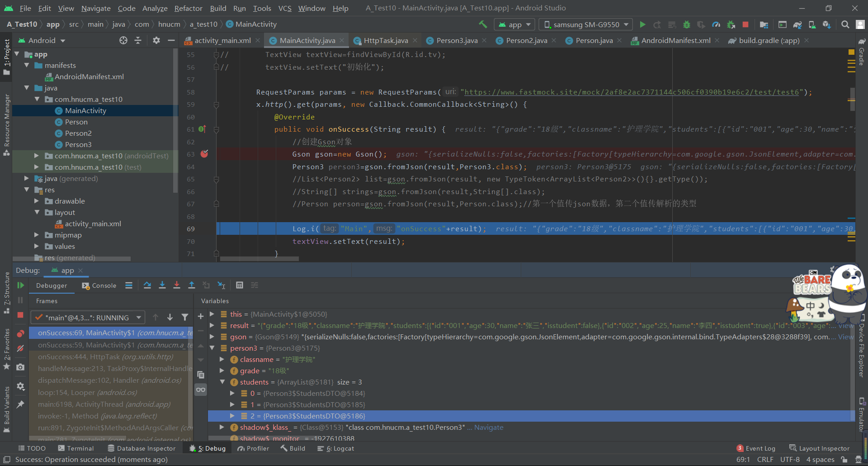This screenshot has height=466, width=868.
Task: Click the Navigate link for shadow$_klass_
Action: (488, 427)
